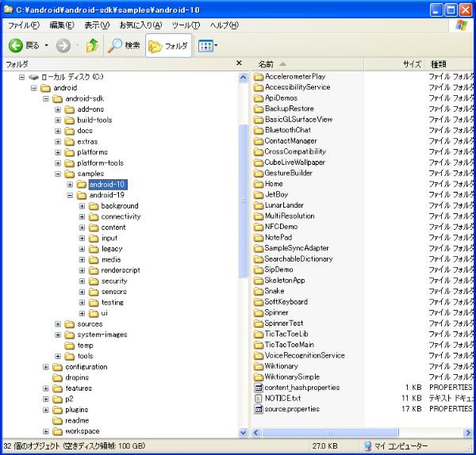Open the Search (検索) tool
Screen dimensions: 476x455
tap(124, 45)
